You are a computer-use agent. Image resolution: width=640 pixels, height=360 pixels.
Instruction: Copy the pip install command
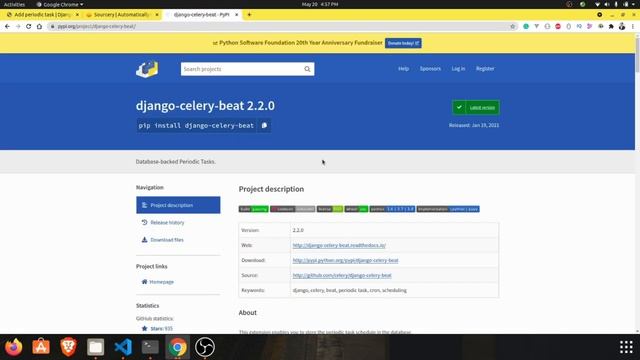[264, 125]
